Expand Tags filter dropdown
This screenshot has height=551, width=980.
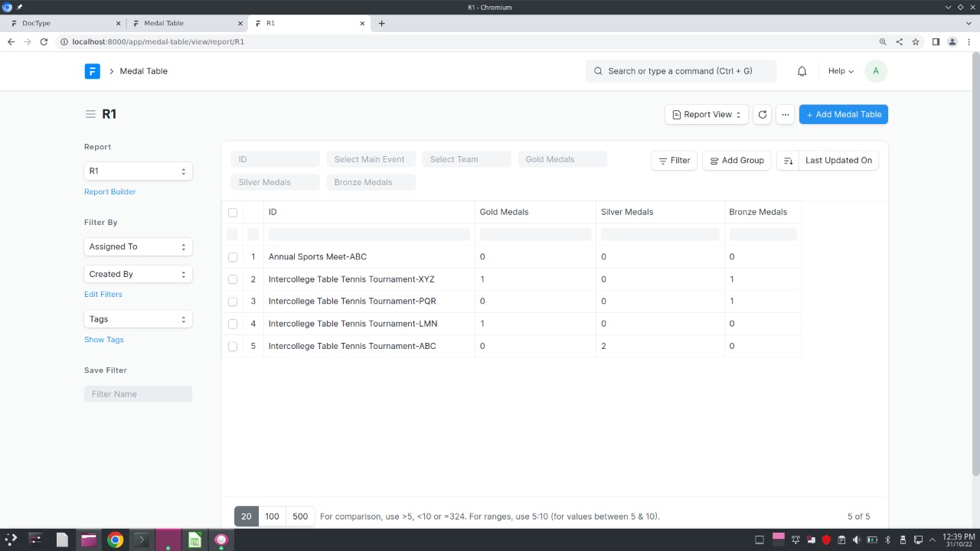click(x=138, y=319)
